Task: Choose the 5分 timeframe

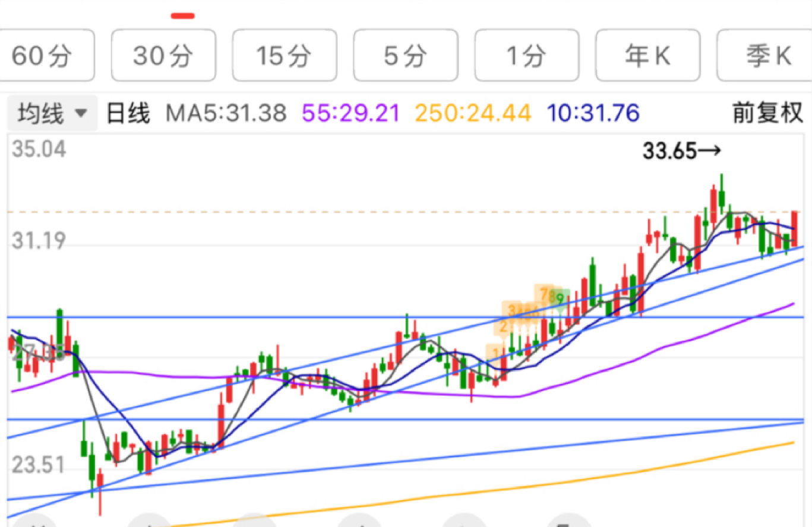Action: [406, 55]
